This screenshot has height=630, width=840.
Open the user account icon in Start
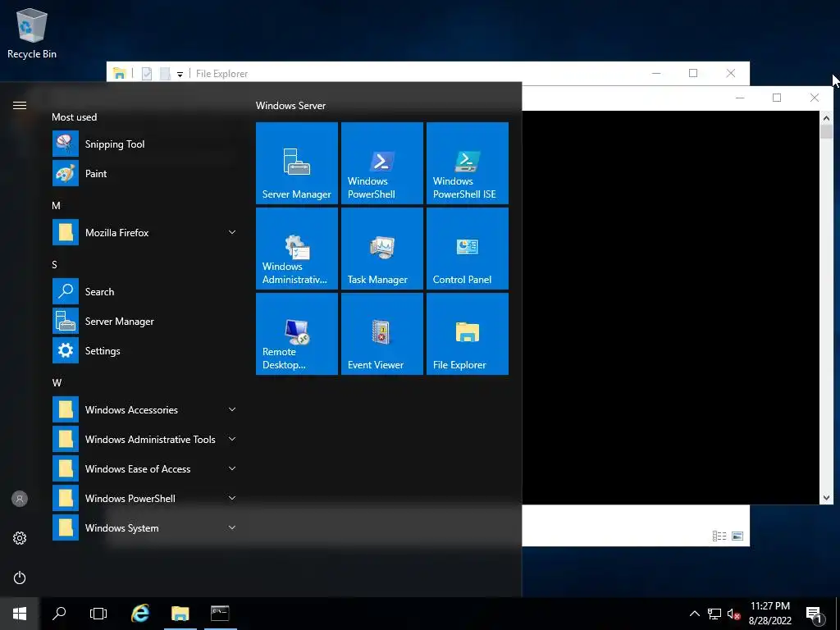pos(20,499)
